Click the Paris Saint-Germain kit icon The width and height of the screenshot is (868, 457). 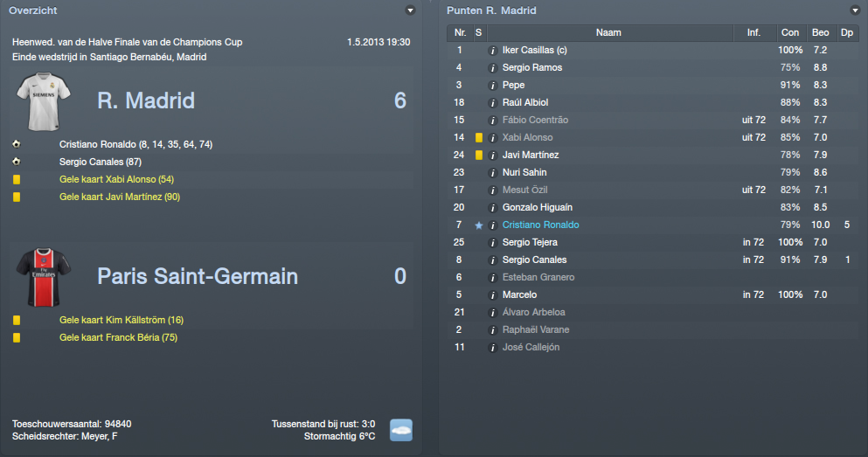click(x=37, y=277)
